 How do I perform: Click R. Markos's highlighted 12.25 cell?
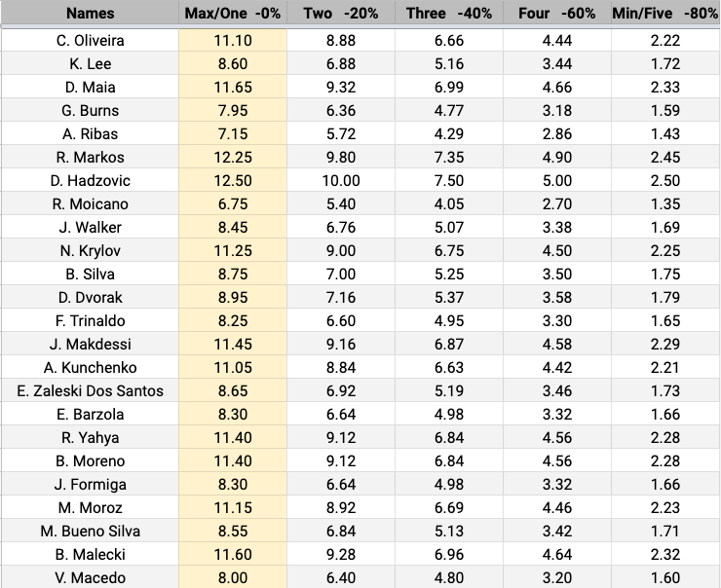(x=233, y=157)
